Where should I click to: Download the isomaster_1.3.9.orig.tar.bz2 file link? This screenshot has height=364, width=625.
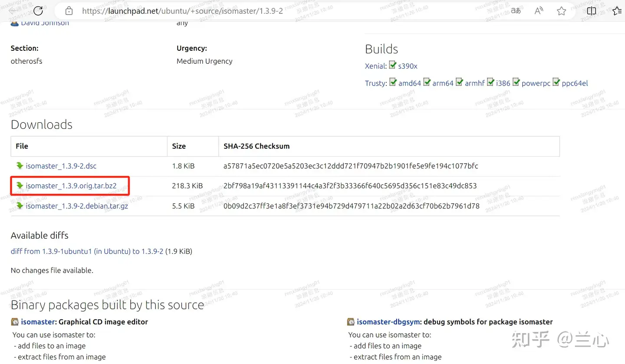71,186
